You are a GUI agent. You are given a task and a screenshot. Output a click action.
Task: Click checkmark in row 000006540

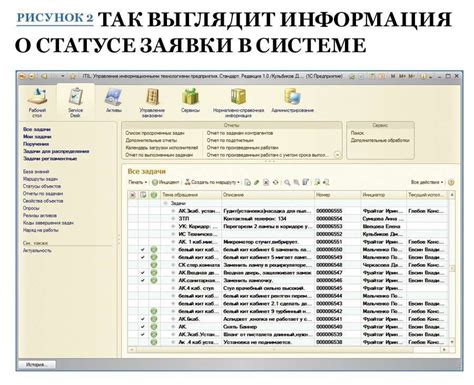(x=143, y=327)
